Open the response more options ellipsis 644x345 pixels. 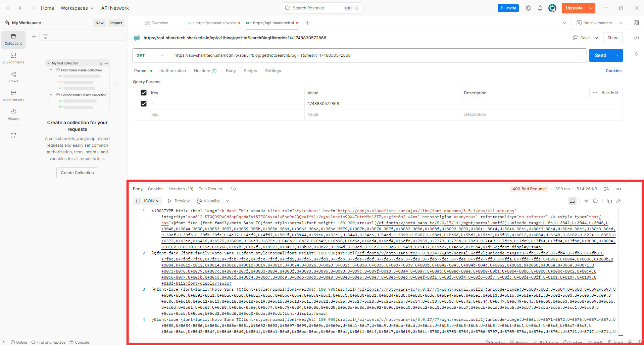[x=619, y=189]
